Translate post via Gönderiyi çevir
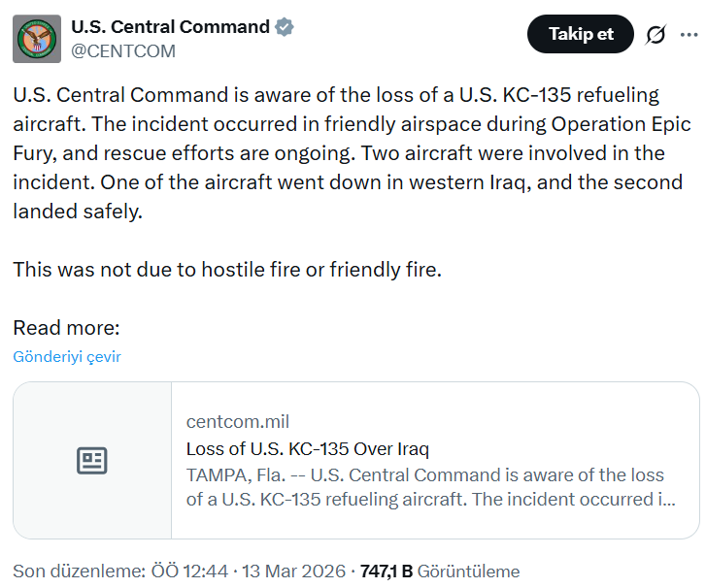706x588 pixels. pyautogui.click(x=67, y=356)
